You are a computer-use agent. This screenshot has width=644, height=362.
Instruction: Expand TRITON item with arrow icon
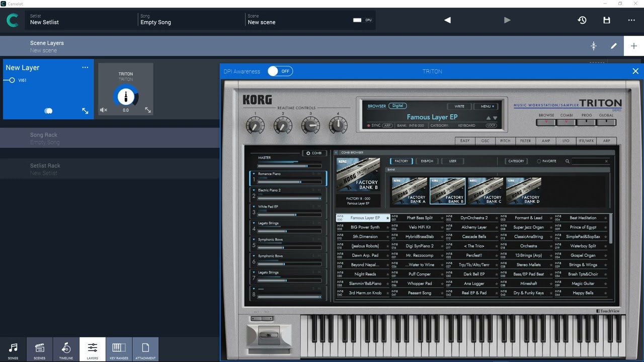click(x=148, y=110)
